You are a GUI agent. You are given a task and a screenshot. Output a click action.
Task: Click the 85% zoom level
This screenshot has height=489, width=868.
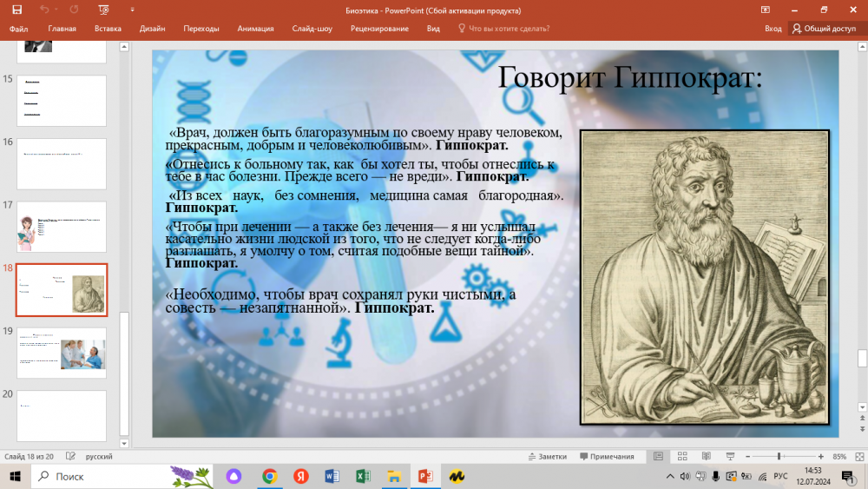pyautogui.click(x=839, y=456)
